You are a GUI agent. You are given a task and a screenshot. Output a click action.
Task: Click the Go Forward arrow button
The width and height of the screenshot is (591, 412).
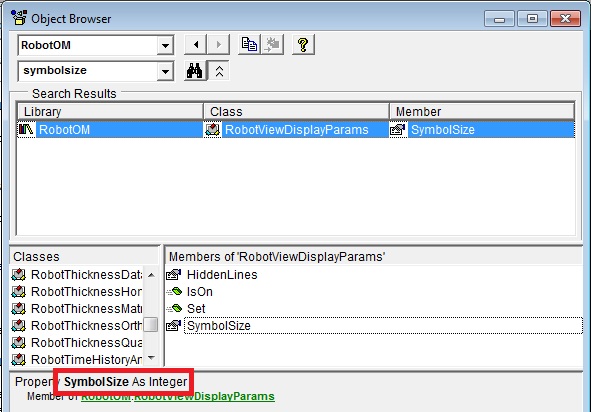pyautogui.click(x=218, y=45)
